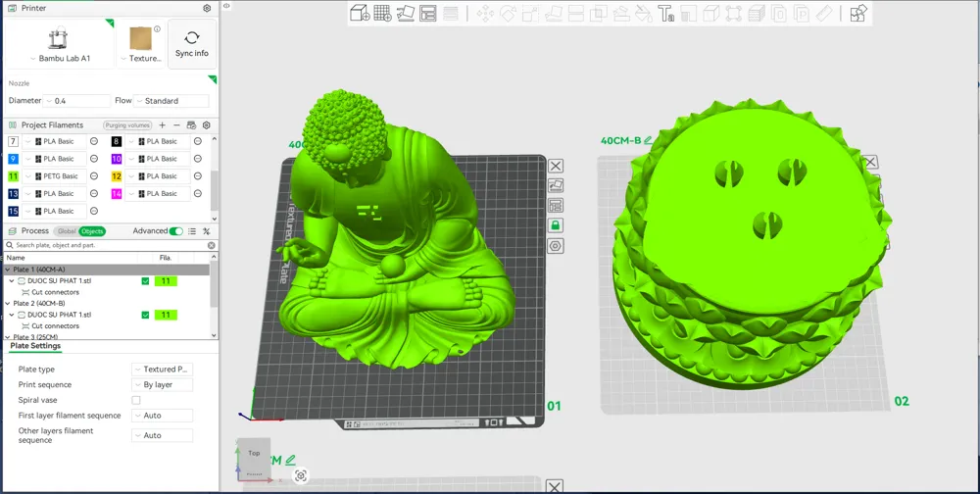
Task: Click the process list view icon
Action: 192,231
